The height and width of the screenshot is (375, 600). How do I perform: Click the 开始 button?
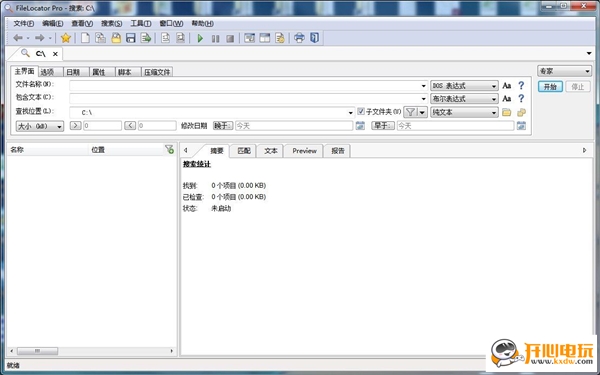550,86
